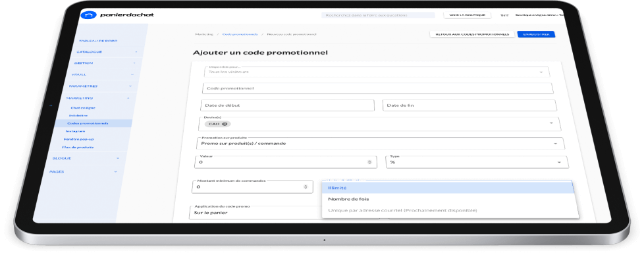This screenshot has height=255, width=644.
Task: Click the VOIR LA BOUTIQUE button
Action: tap(468, 15)
